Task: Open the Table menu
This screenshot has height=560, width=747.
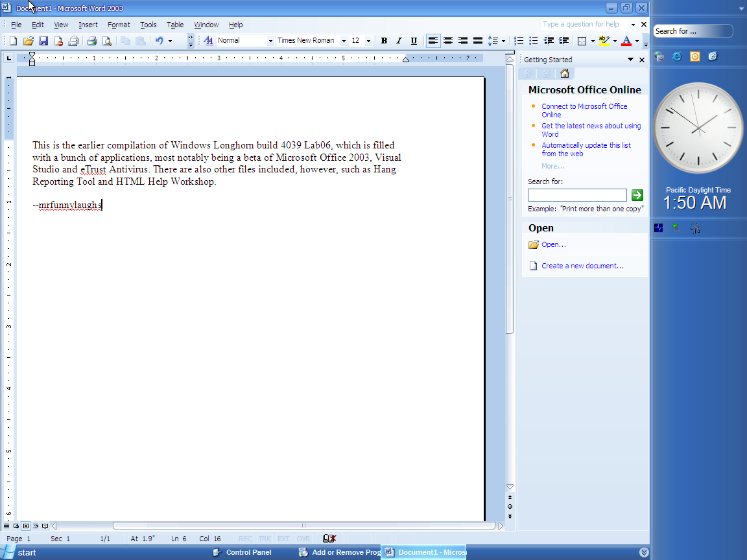Action: (x=175, y=25)
